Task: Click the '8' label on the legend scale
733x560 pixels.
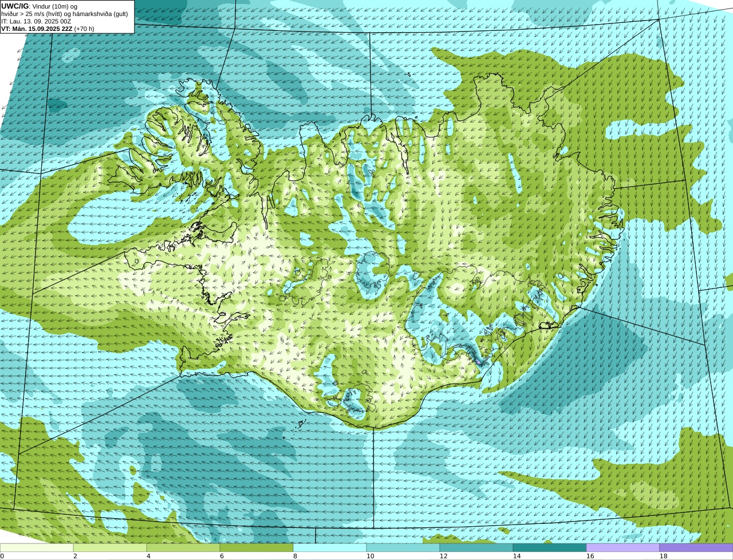Action: click(295, 556)
